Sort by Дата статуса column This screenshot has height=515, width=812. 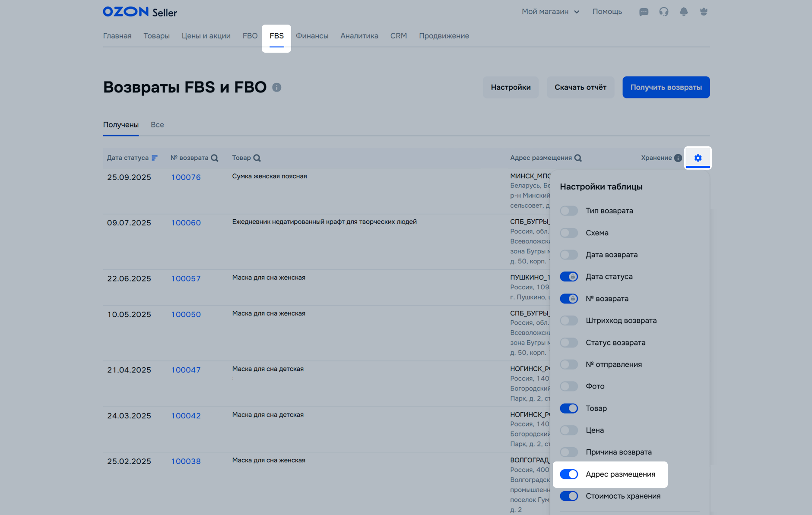[154, 158]
